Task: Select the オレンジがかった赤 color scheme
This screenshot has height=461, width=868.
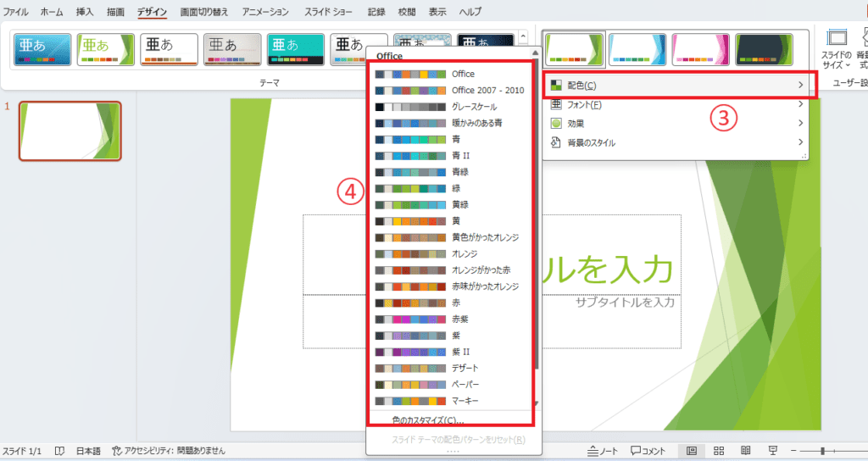Action: point(451,270)
